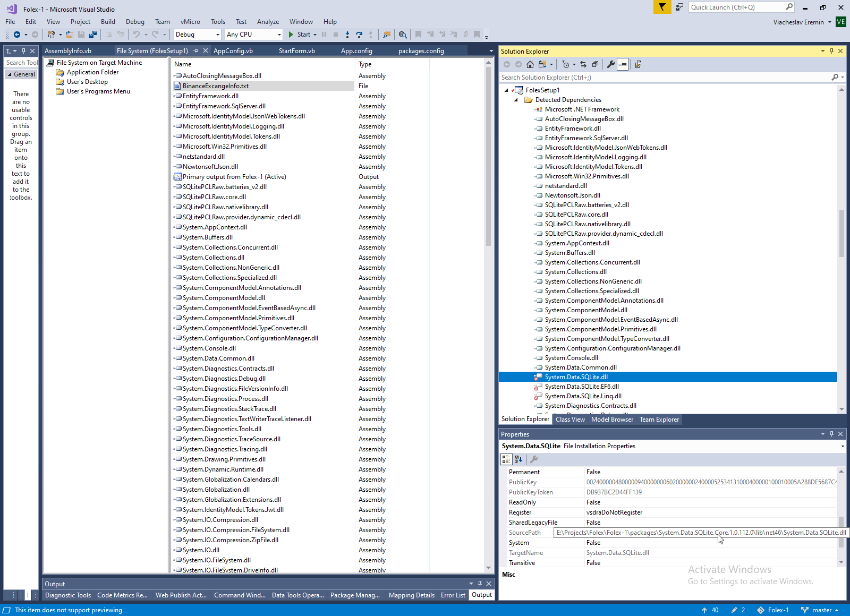Click Collapse All in Solution Explorer

595,64
